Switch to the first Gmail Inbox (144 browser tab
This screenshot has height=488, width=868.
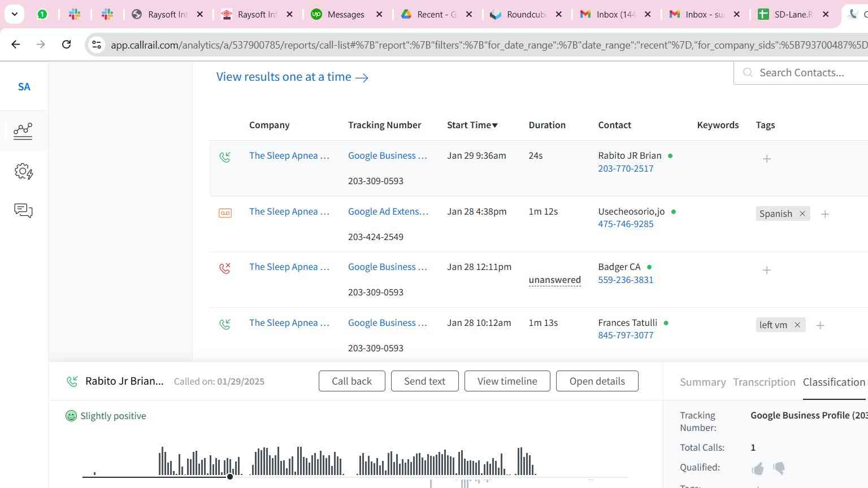[x=615, y=15]
